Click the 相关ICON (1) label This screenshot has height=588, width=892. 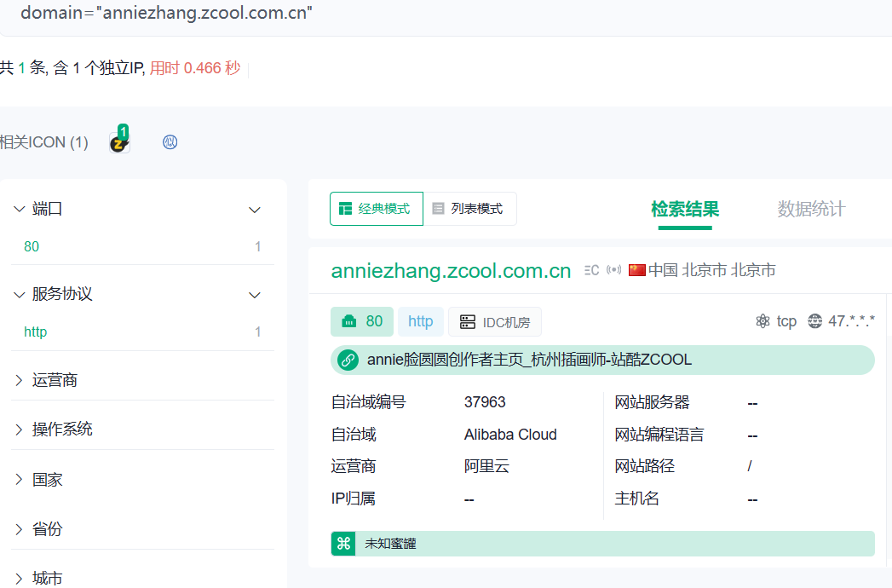coord(44,142)
